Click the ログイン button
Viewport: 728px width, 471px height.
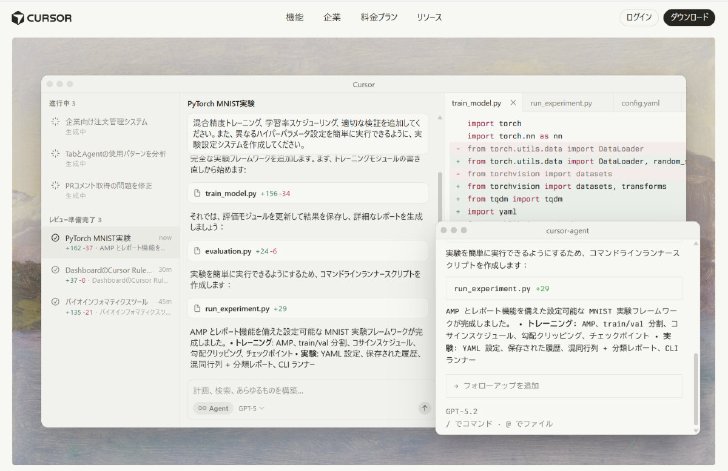(639, 17)
